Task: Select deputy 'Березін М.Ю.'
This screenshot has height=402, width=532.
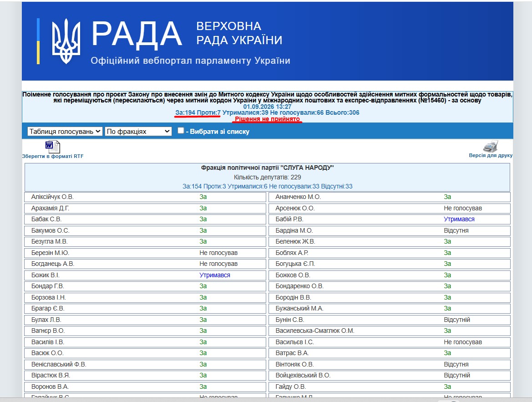Action: click(50, 253)
